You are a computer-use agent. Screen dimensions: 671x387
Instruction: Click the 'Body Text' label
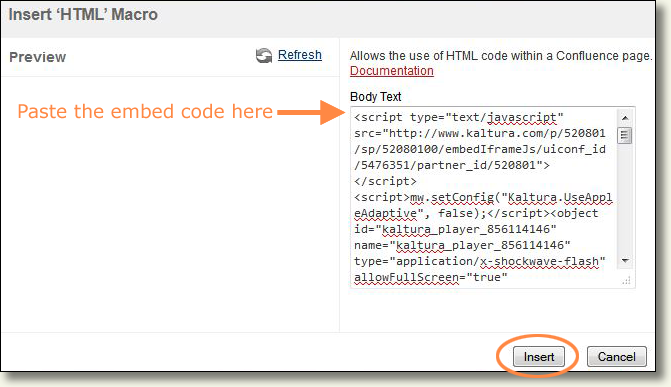[x=375, y=97]
